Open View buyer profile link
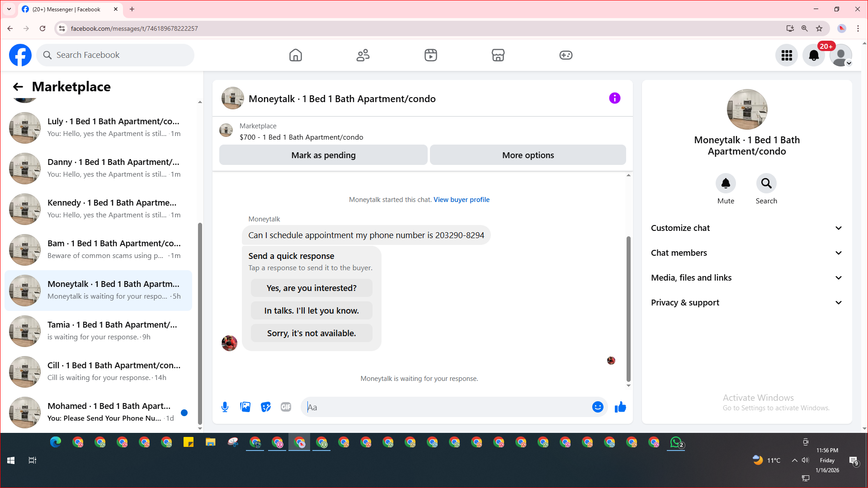Screen dimensions: 868x488 461,200
